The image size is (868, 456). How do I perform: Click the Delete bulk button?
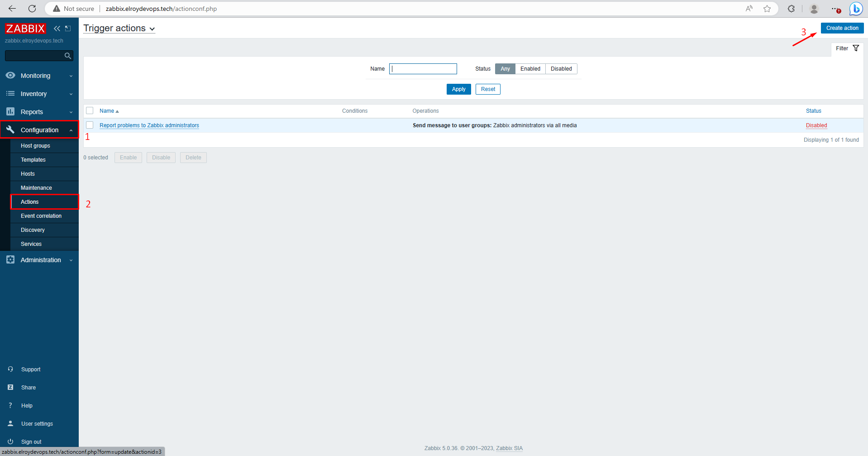[x=193, y=158]
